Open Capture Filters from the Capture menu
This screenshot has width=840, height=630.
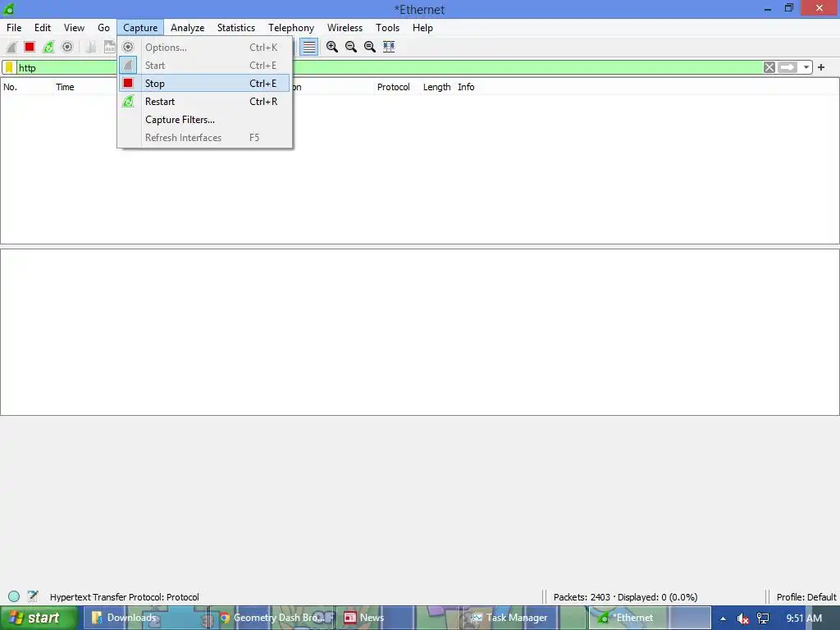click(x=204, y=120)
